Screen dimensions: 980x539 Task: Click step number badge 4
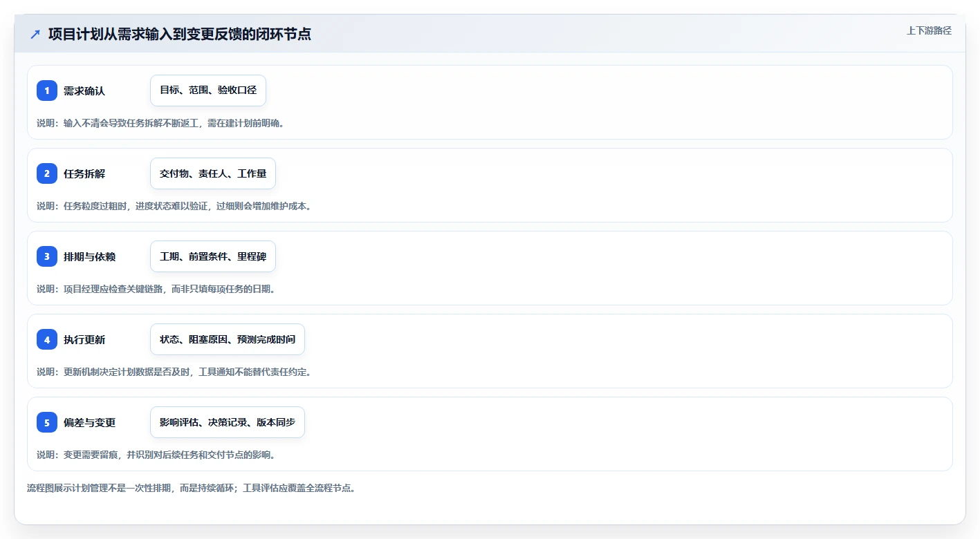tap(47, 339)
